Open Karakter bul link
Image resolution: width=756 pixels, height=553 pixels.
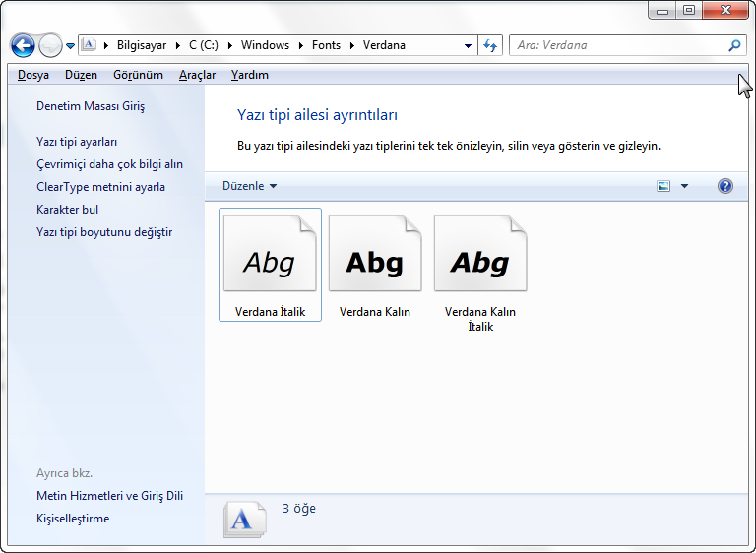(68, 210)
